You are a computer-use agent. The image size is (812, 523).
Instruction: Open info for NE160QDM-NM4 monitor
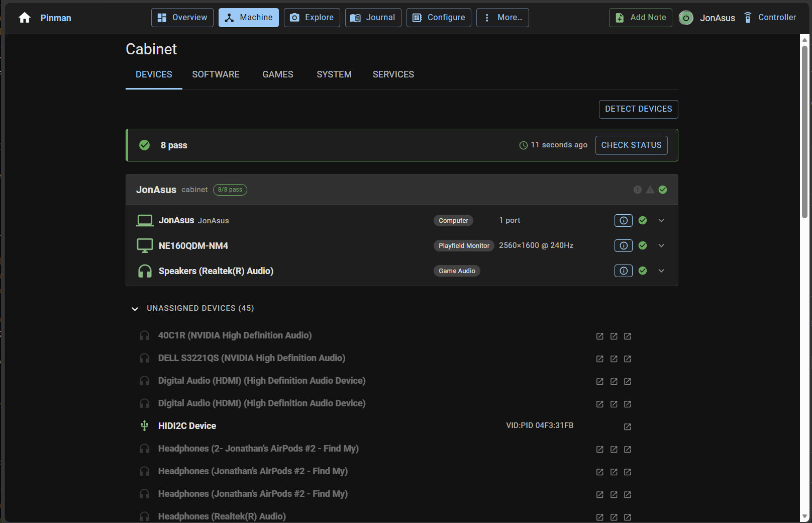pyautogui.click(x=624, y=245)
